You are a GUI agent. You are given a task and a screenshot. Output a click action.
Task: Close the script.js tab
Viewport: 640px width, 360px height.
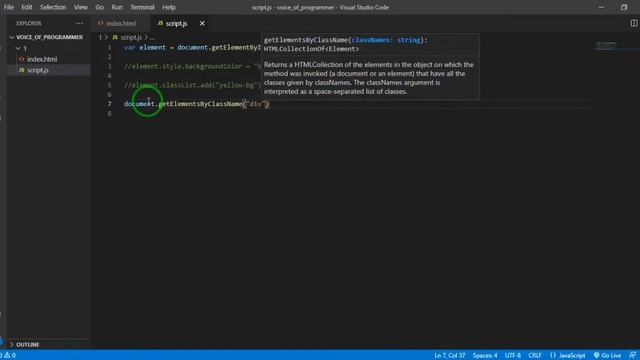click(x=202, y=24)
